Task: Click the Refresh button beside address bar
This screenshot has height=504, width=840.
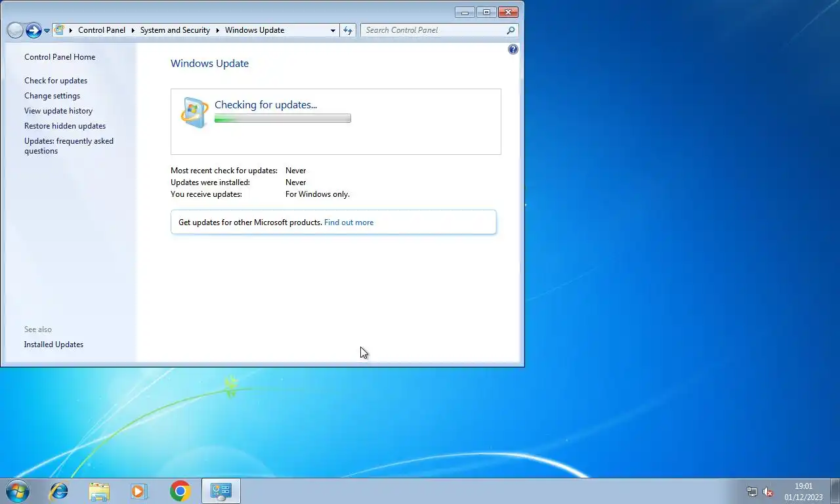Action: click(x=348, y=30)
